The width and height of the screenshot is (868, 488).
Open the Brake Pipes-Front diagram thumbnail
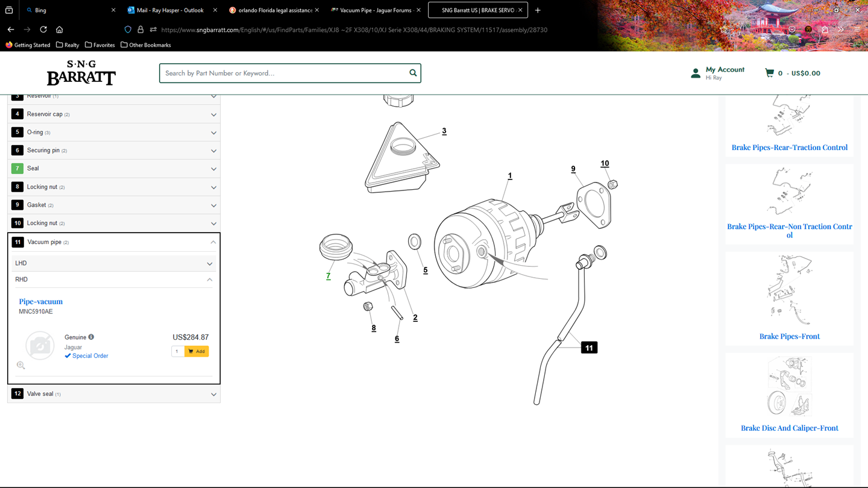789,290
